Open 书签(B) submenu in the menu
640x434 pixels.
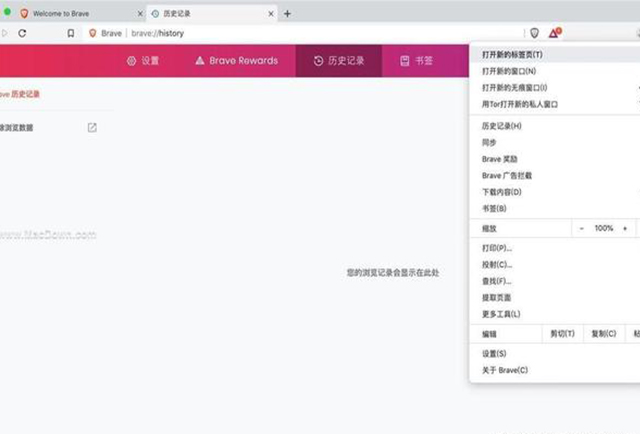pyautogui.click(x=555, y=208)
